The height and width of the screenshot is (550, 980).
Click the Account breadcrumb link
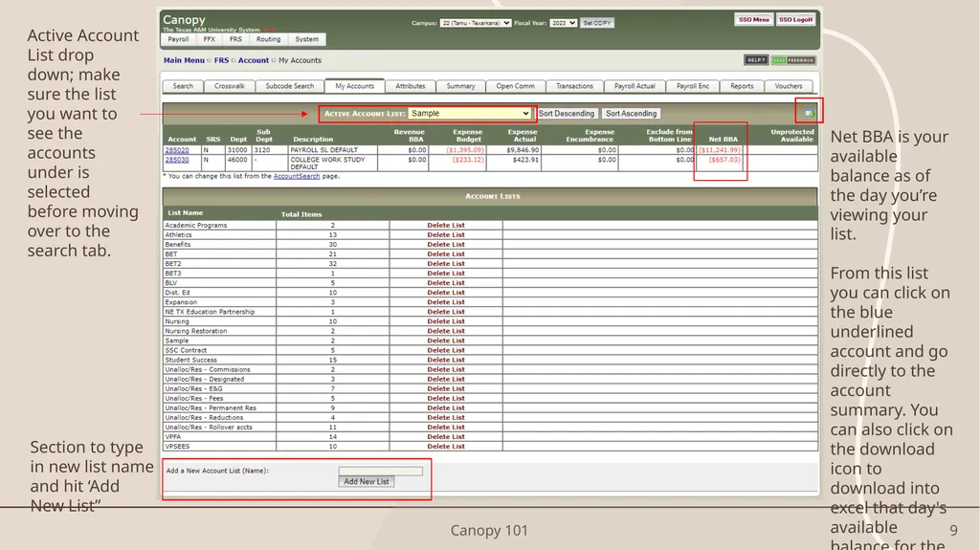tap(253, 60)
